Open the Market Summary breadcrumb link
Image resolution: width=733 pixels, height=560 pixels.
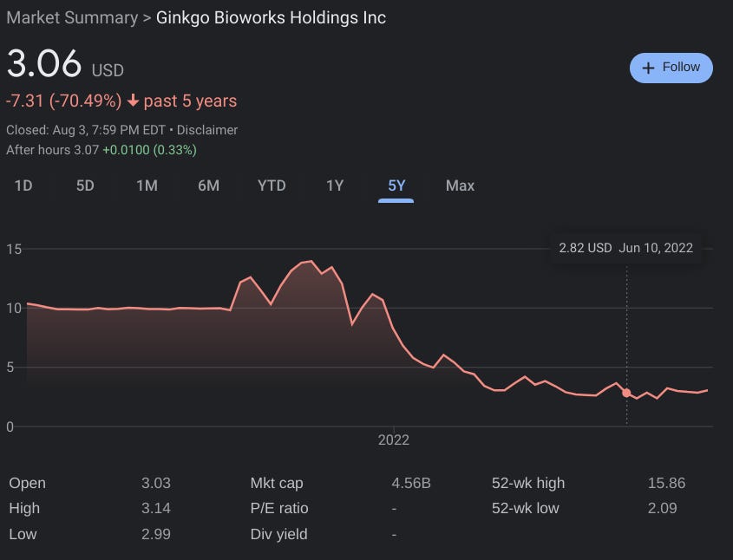click(x=72, y=17)
